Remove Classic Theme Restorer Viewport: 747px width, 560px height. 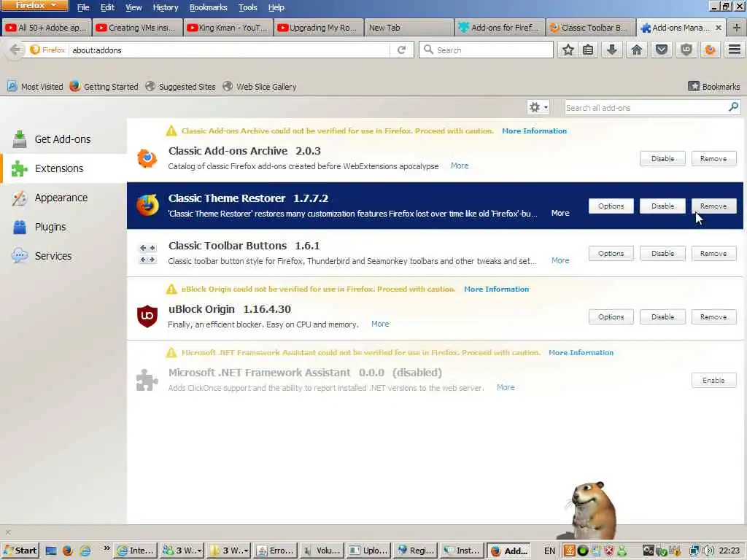point(713,206)
